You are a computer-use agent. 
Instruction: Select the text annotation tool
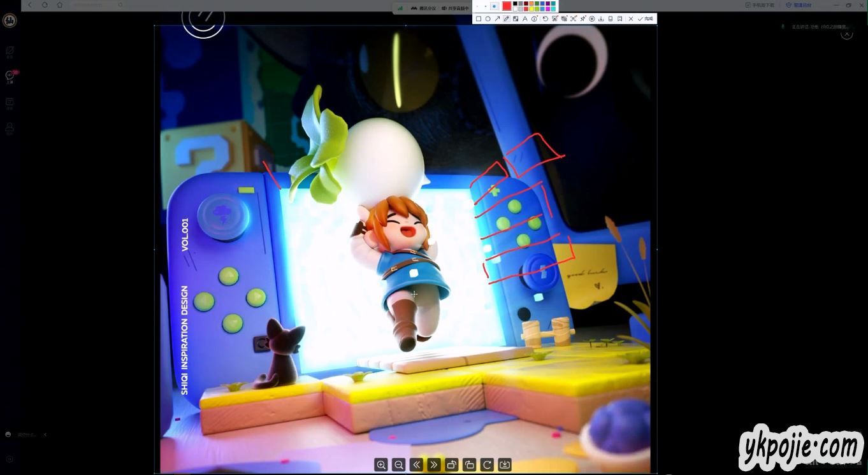524,19
